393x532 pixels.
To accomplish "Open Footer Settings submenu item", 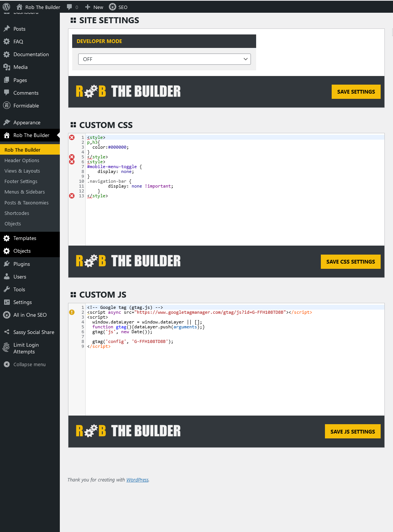I will click(21, 181).
